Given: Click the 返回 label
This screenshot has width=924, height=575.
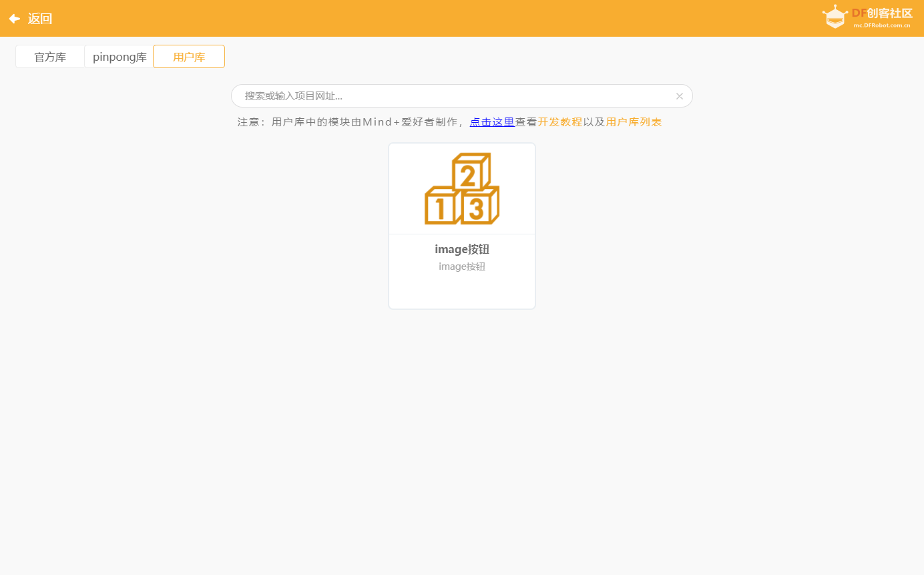Looking at the screenshot, I should pos(40,19).
